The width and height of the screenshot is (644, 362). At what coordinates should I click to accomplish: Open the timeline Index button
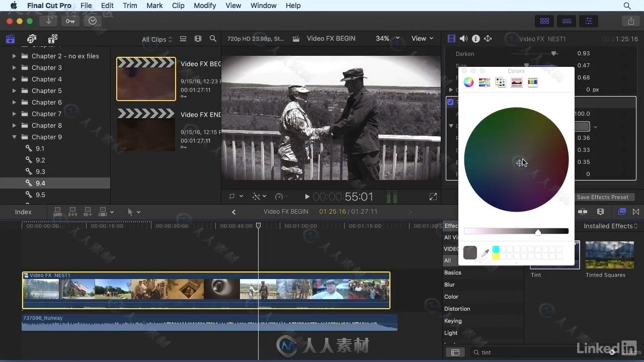click(x=23, y=212)
